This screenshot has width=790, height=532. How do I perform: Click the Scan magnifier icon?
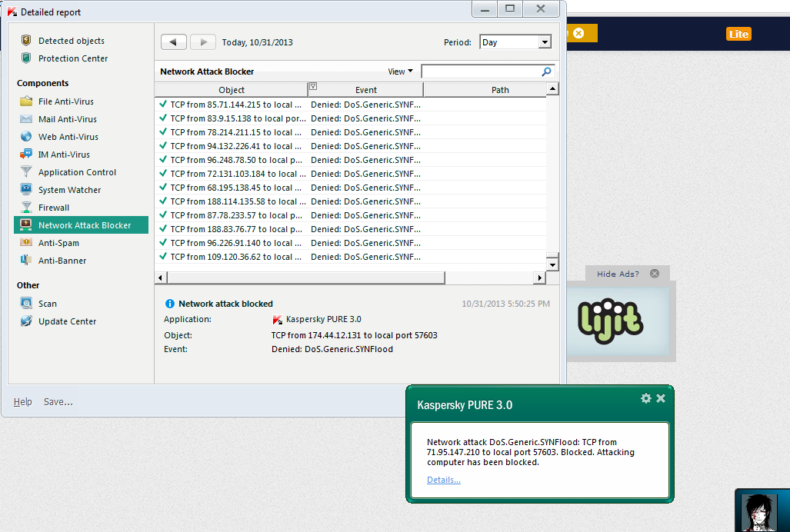point(26,303)
